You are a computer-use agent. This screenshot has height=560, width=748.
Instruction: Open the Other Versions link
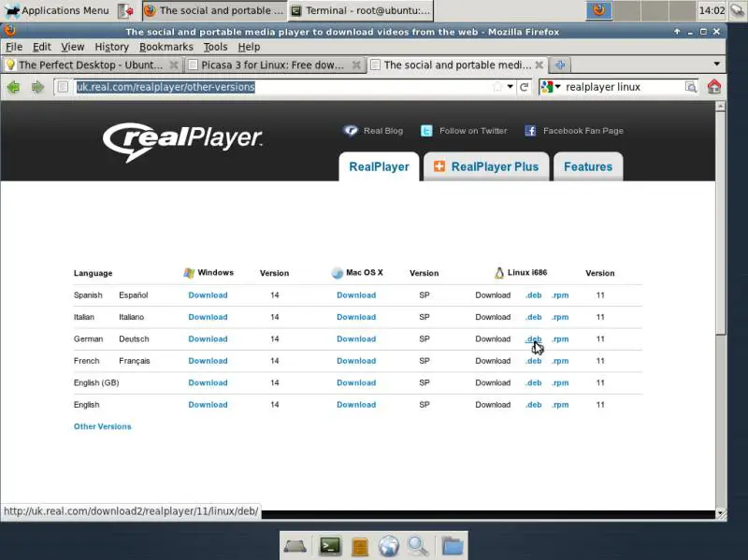pyautogui.click(x=102, y=426)
